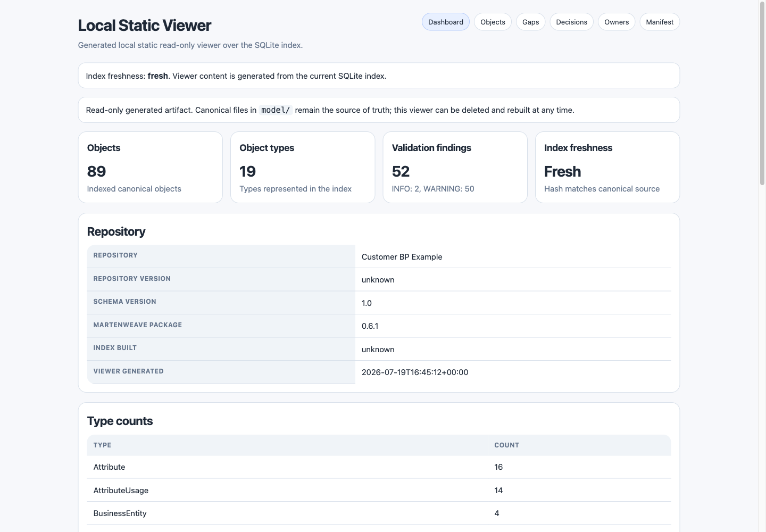Click the Object types card showing 19
766x532 pixels.
click(x=303, y=167)
